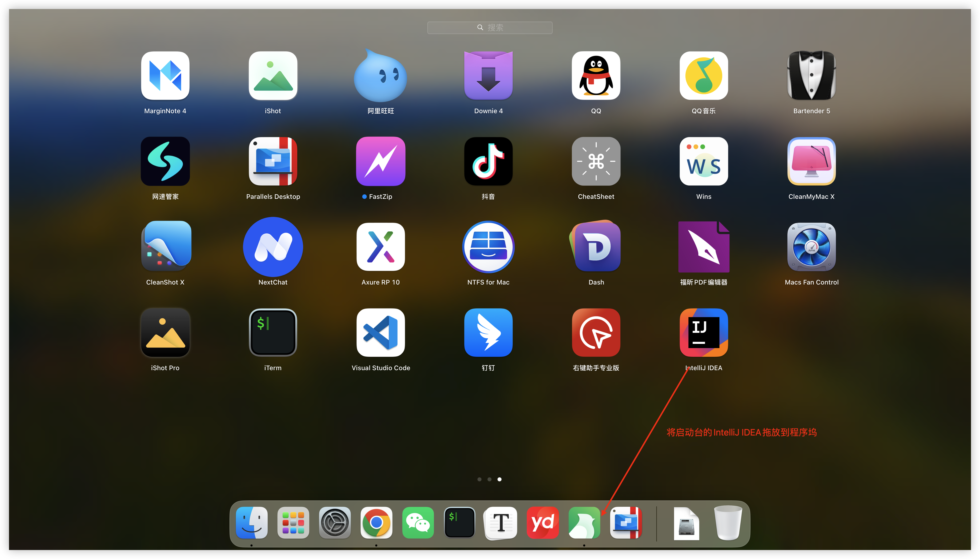
Task: Launch the Dash documentation app
Action: click(596, 247)
